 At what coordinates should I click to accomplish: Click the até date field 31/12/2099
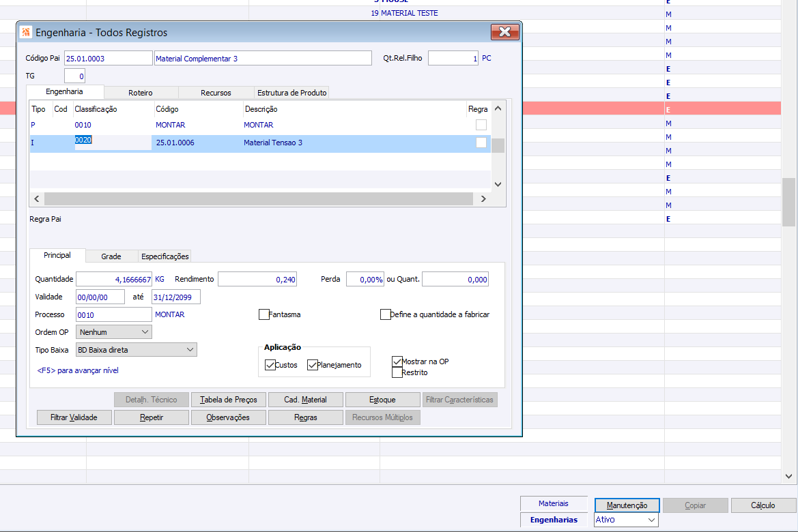click(x=176, y=297)
